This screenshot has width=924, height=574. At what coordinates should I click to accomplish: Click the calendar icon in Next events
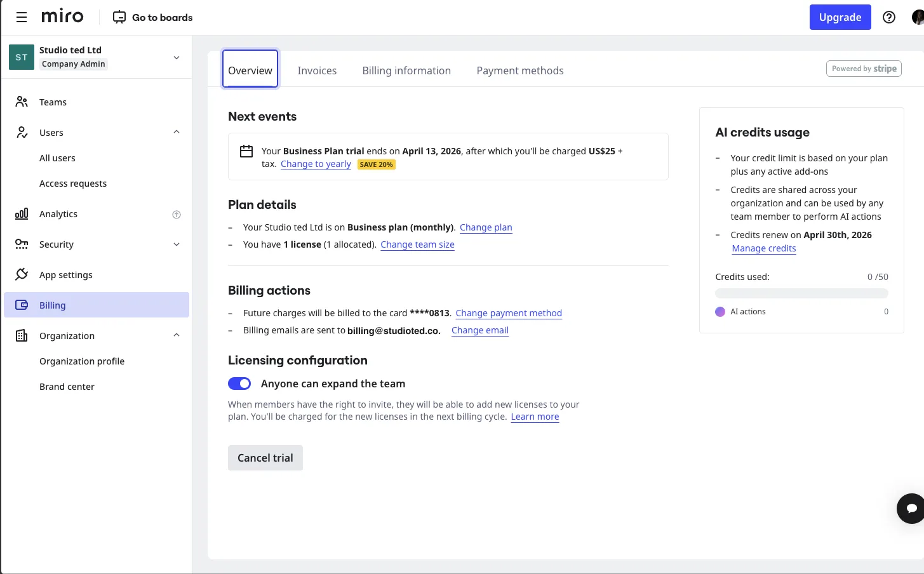(x=246, y=151)
